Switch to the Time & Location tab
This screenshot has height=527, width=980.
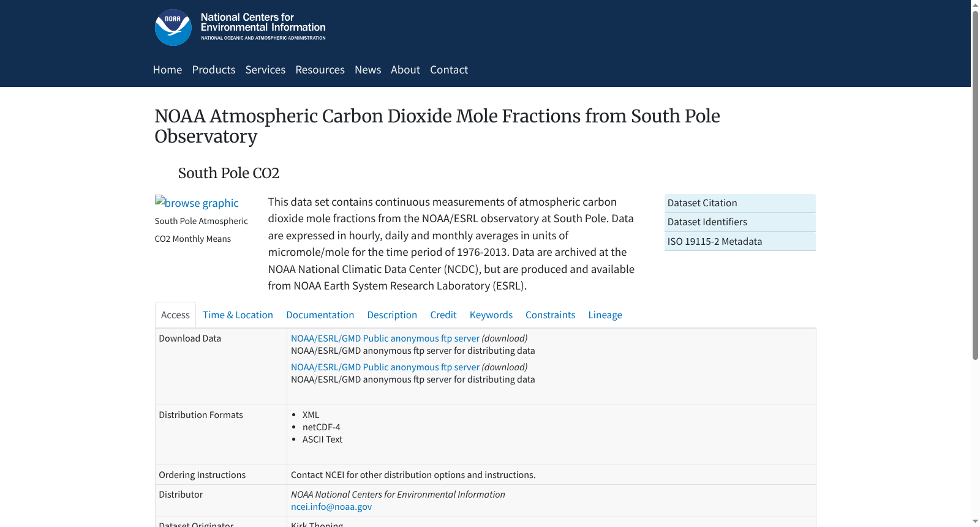[x=238, y=315]
